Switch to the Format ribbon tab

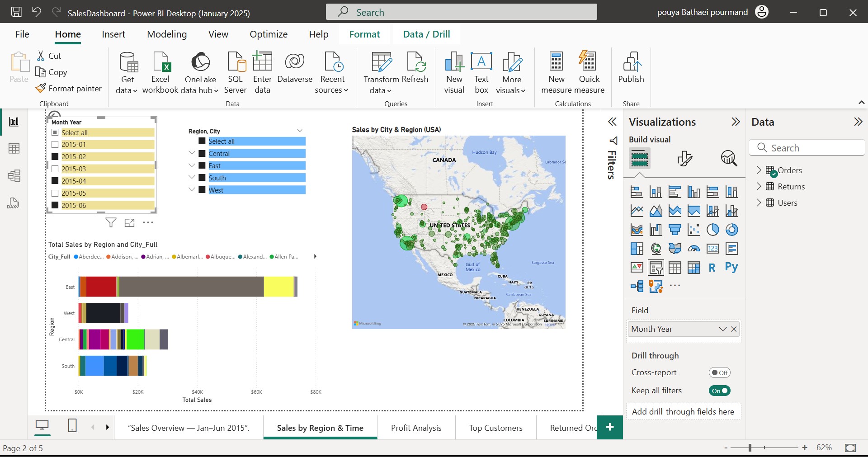(364, 34)
